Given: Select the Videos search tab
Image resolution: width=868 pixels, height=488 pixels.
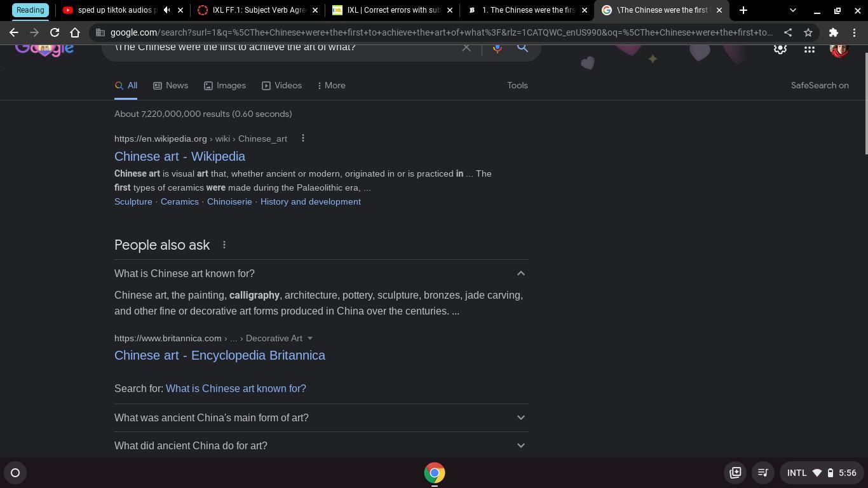Looking at the screenshot, I should (x=282, y=85).
